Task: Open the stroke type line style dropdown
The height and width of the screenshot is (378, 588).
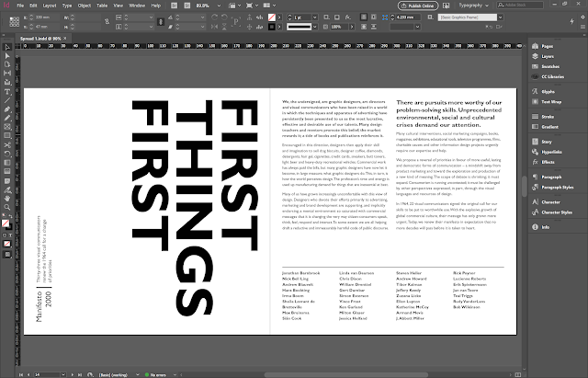Action: click(314, 27)
